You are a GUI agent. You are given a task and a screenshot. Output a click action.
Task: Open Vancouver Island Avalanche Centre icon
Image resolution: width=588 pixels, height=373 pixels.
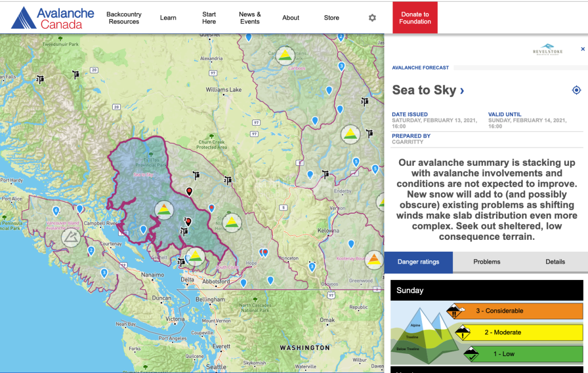[x=71, y=238]
